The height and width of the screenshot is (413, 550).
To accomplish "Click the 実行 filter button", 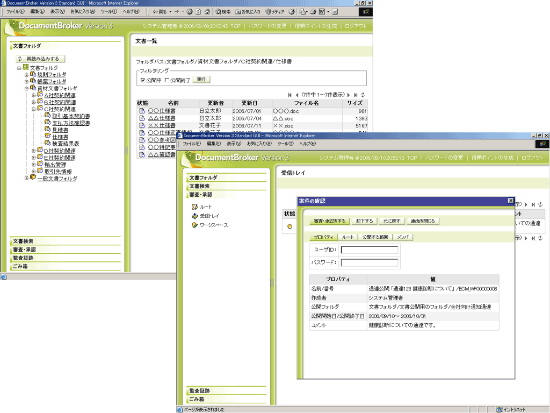I will pos(201,80).
